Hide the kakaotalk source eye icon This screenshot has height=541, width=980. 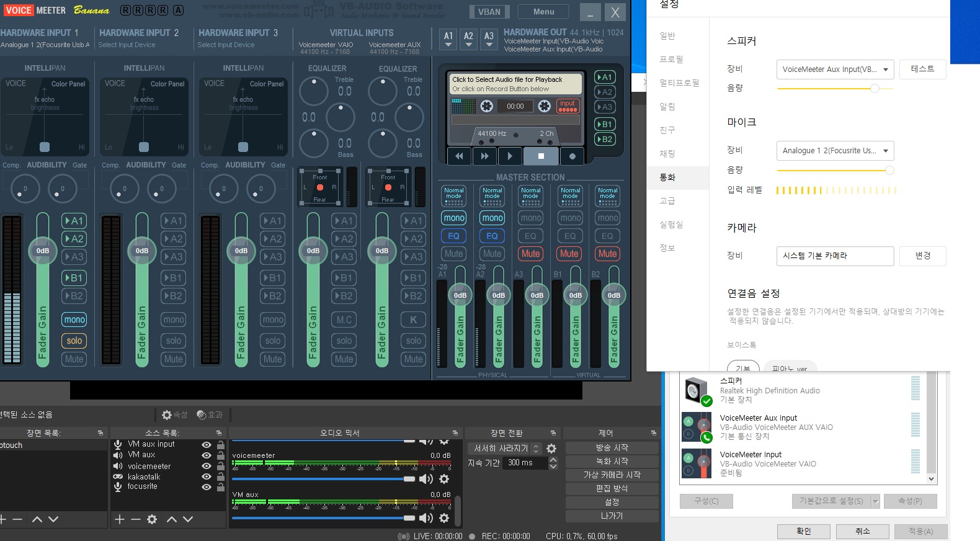pyautogui.click(x=207, y=476)
